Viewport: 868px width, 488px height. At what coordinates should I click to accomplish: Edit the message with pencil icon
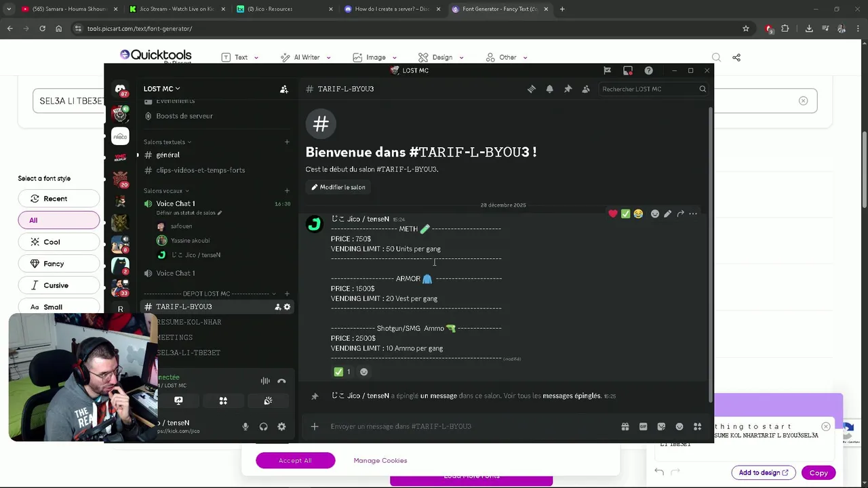click(x=667, y=213)
